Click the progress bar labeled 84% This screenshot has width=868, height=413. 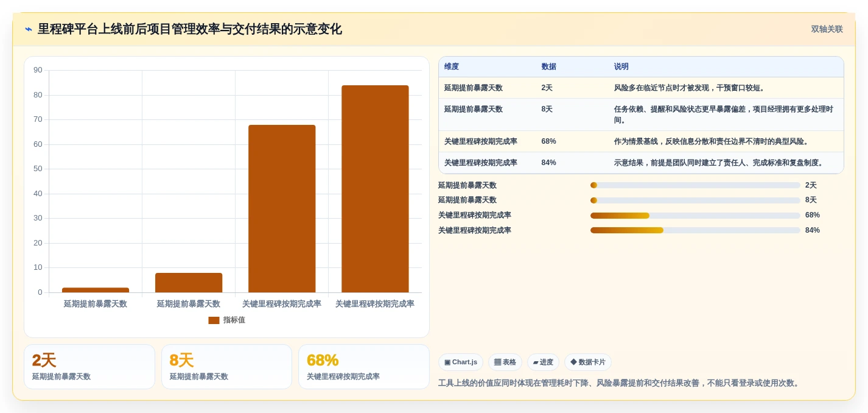[x=695, y=230]
